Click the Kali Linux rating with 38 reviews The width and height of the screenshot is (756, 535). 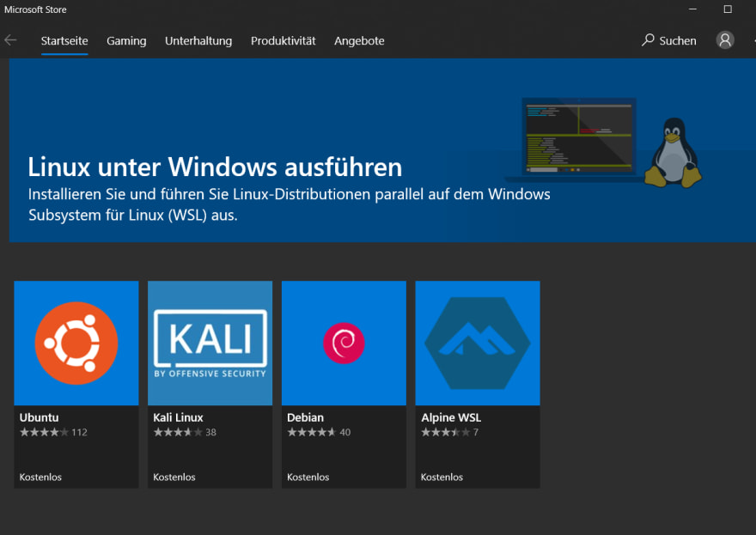coord(185,432)
